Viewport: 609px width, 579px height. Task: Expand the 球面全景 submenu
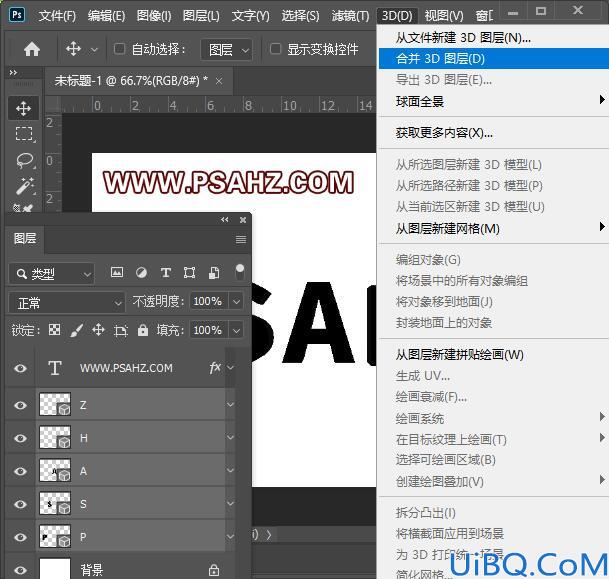coord(494,101)
